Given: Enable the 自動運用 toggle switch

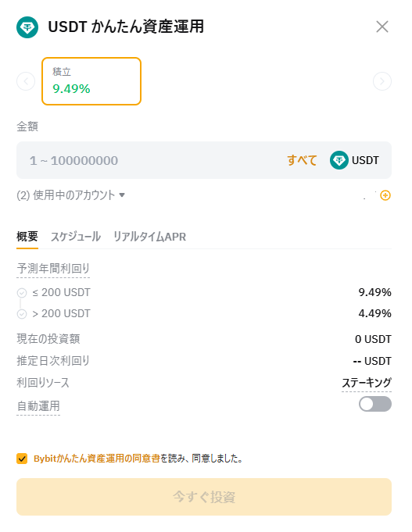Looking at the screenshot, I should click(x=375, y=404).
